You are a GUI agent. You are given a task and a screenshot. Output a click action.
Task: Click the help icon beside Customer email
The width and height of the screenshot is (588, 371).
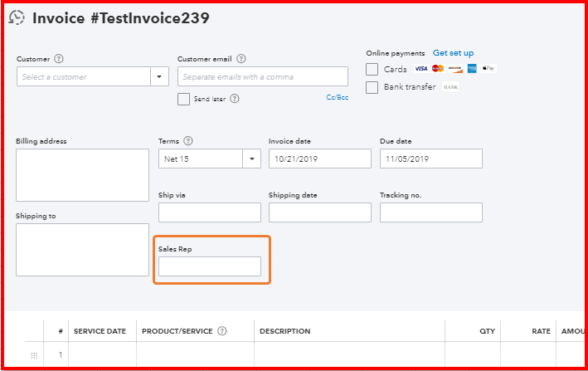241,59
